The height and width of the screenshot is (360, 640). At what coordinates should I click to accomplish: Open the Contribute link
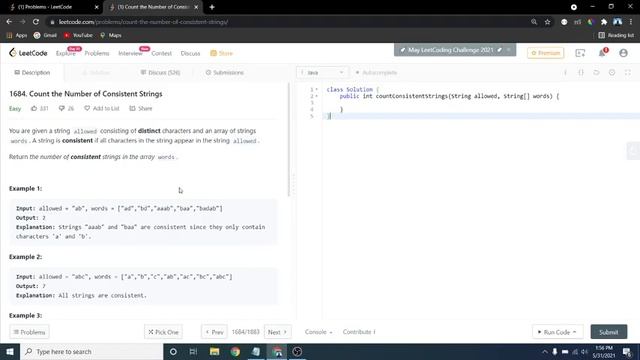(x=359, y=332)
